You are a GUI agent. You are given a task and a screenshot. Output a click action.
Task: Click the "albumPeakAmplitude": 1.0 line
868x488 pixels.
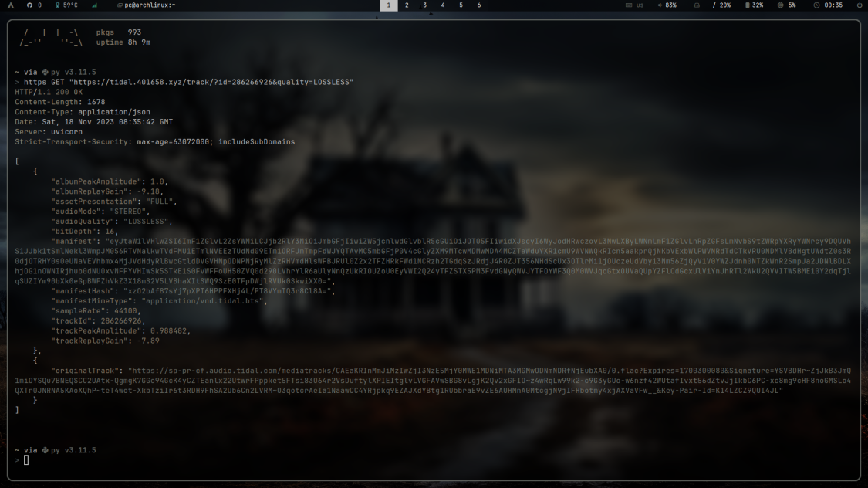(110, 181)
